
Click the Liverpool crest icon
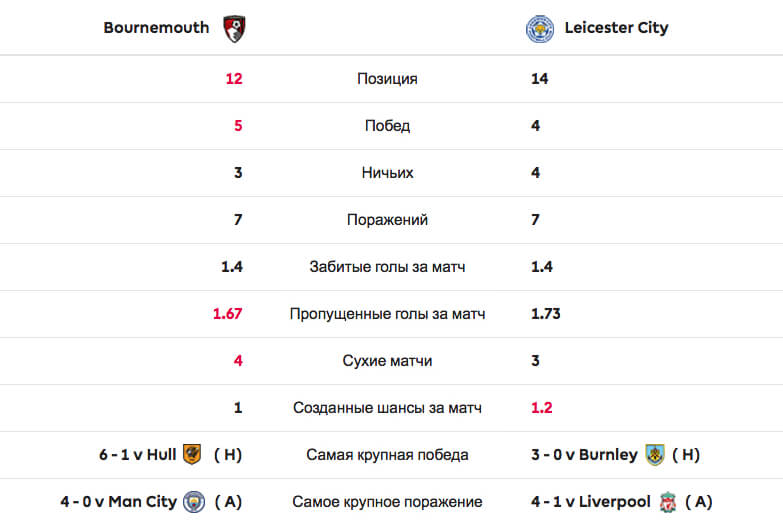[x=668, y=502]
